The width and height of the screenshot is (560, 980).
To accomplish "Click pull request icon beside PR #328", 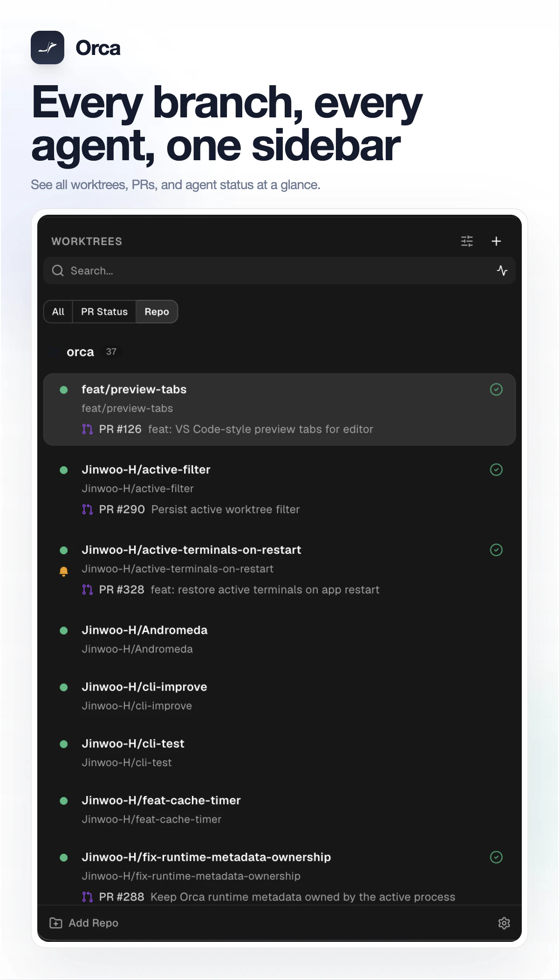I will pyautogui.click(x=87, y=589).
